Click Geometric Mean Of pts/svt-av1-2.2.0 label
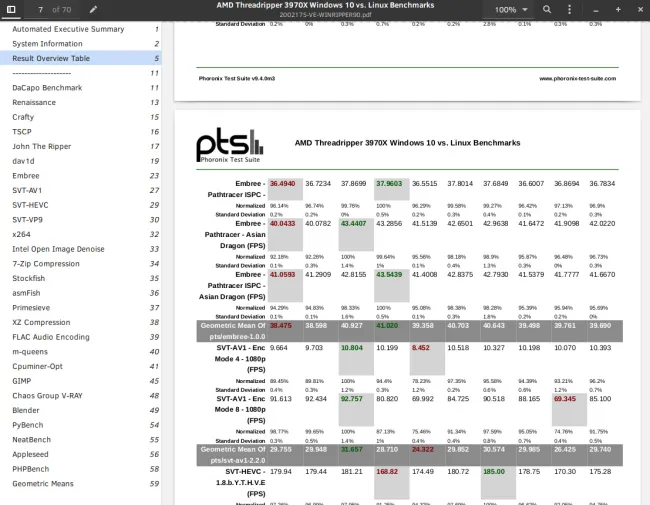 pos(233,455)
